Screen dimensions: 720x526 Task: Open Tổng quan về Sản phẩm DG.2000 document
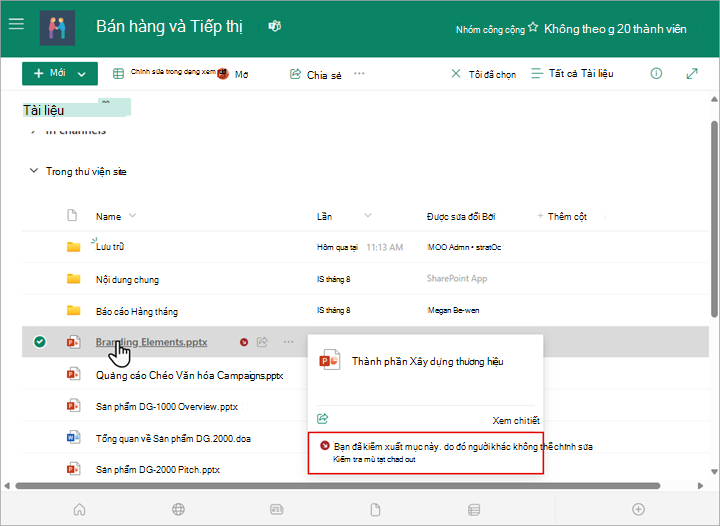[173, 438]
